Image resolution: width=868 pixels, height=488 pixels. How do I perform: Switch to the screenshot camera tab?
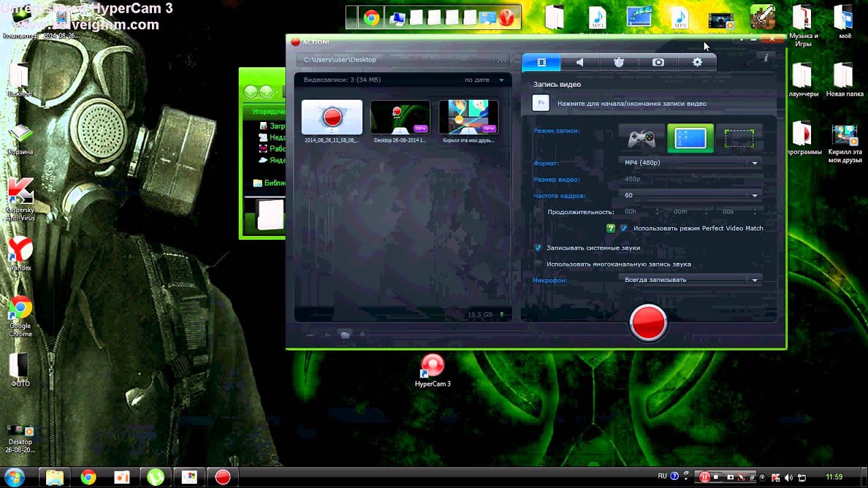[x=658, y=62]
